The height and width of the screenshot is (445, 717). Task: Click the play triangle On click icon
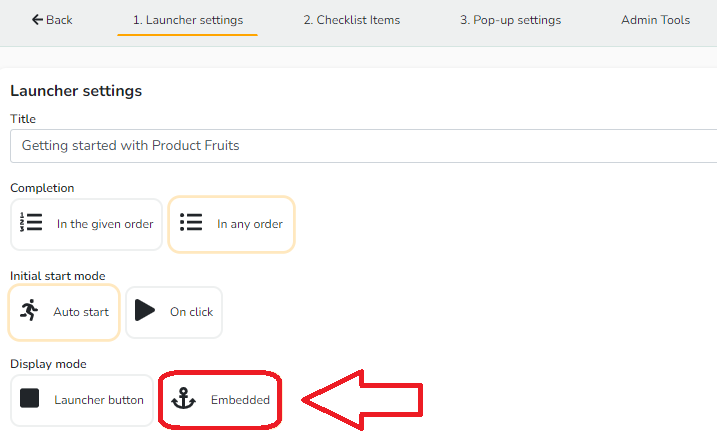(145, 311)
